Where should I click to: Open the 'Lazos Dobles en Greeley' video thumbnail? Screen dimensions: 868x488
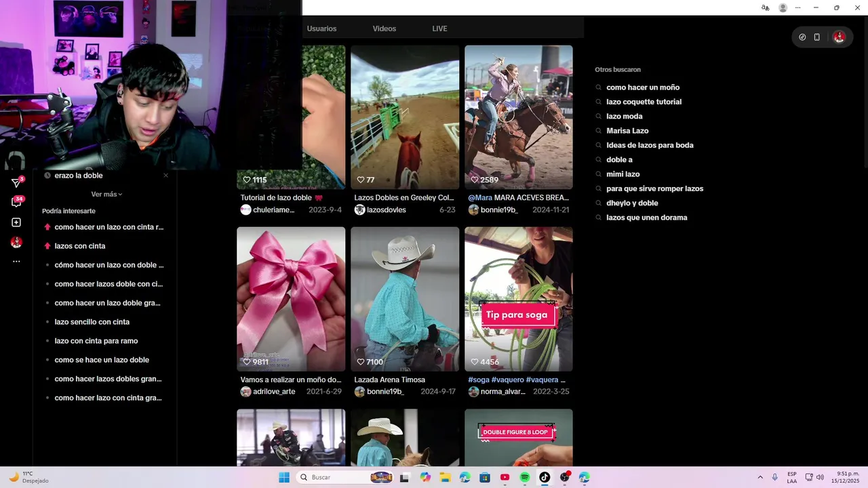point(405,117)
